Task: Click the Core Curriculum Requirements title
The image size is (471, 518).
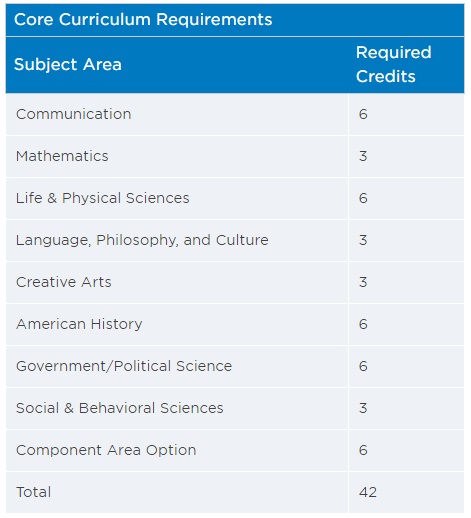Action: point(143,19)
